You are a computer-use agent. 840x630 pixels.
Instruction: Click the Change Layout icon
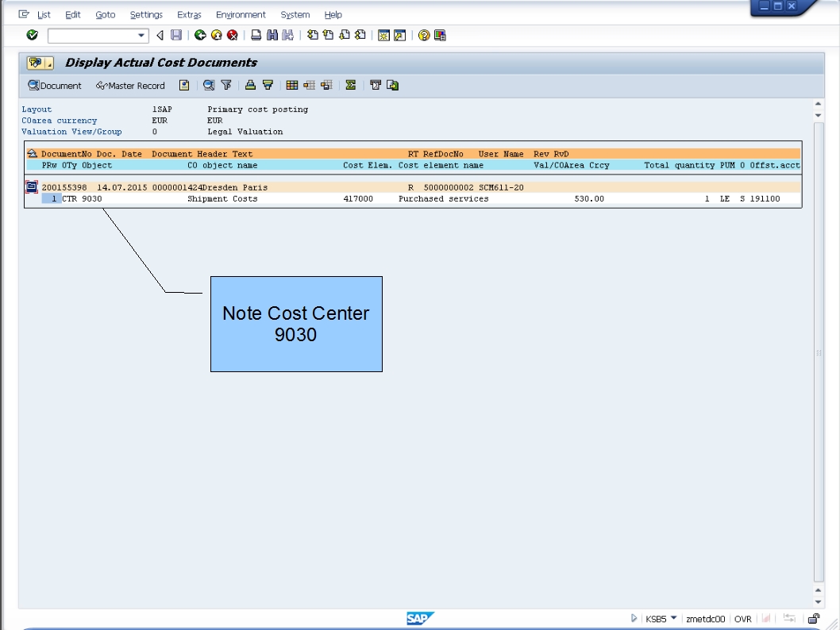pos(309,85)
